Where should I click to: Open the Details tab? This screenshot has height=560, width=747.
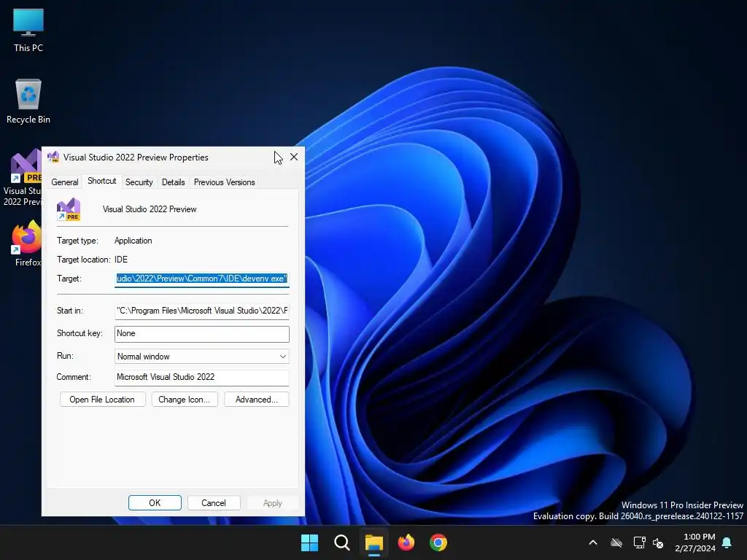click(x=174, y=182)
